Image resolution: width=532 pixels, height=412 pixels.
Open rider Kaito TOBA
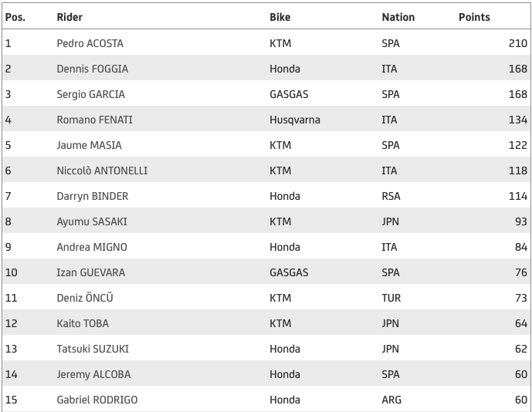(x=83, y=323)
